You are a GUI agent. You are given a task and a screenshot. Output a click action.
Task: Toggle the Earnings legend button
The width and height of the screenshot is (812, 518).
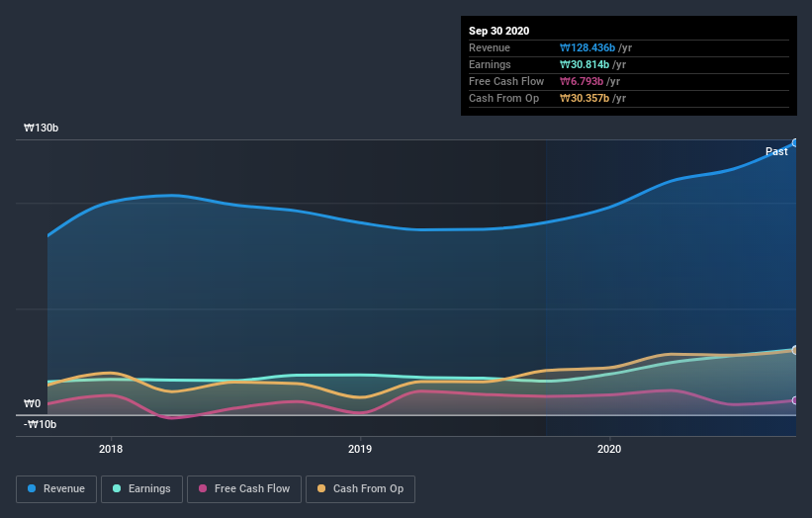point(141,489)
